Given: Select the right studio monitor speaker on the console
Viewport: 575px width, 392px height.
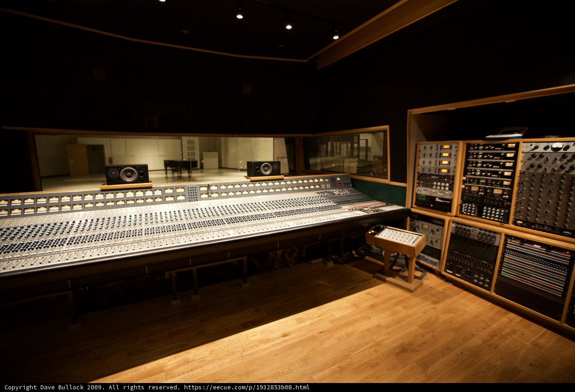Looking at the screenshot, I should [x=264, y=168].
